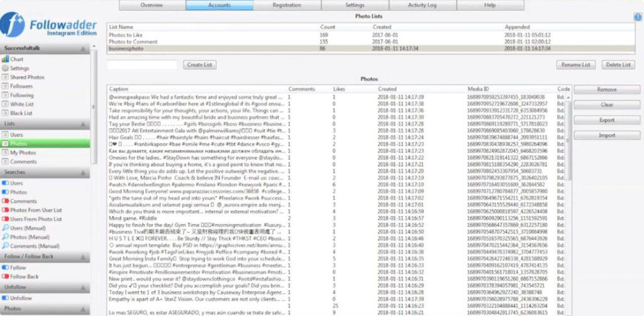Viewport: 644px width, 316px height.
Task: Click the photos table vertical scrollbar
Action: tap(569, 140)
